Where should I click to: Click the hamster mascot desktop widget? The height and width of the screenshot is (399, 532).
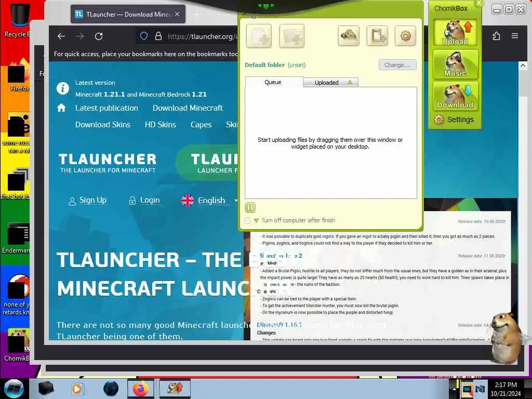[x=507, y=338]
